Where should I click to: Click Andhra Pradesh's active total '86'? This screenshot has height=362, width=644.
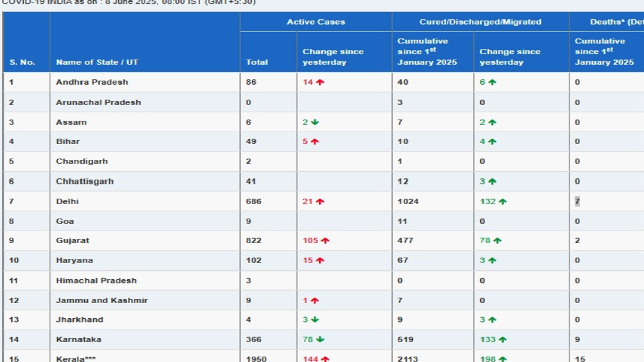point(251,82)
